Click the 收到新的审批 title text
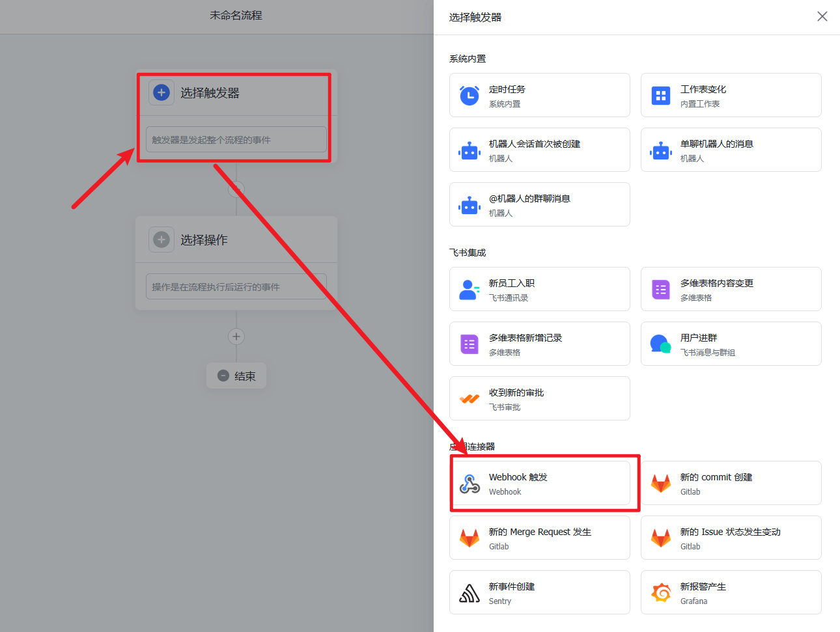Viewport: 840px width, 632px height. 516,392
